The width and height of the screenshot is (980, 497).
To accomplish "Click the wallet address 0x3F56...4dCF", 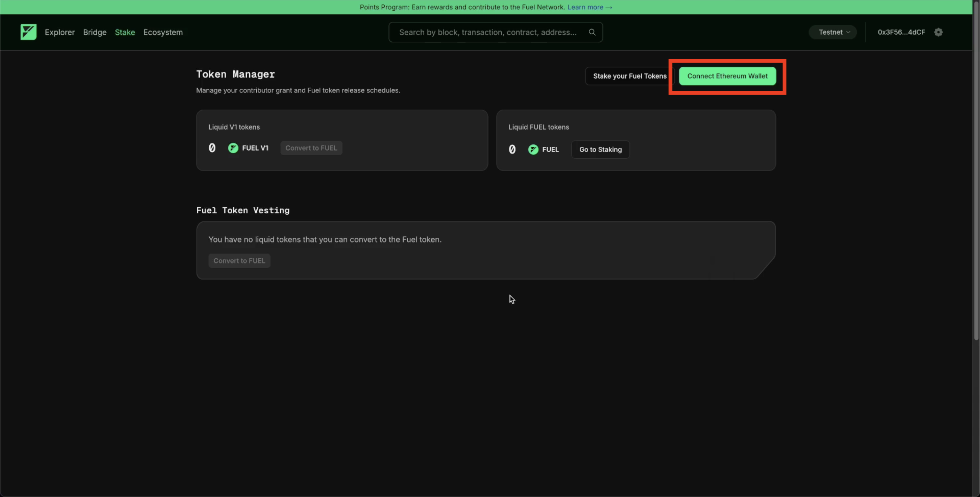I will [x=901, y=32].
